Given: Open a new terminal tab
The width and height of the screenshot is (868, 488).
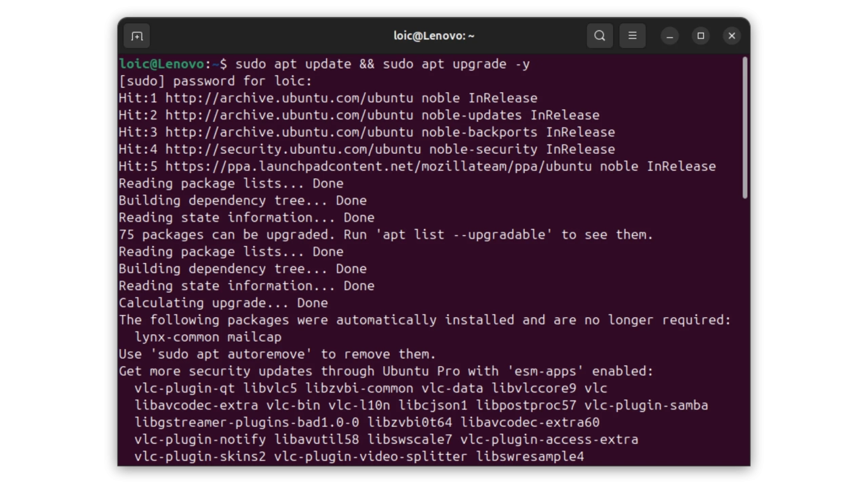Looking at the screenshot, I should pos(137,36).
